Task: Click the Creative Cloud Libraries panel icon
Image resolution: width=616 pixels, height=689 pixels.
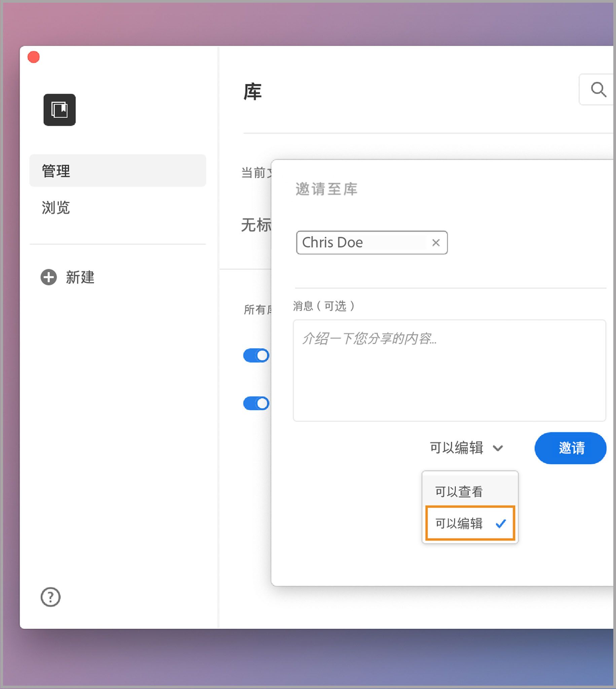Action: click(59, 110)
